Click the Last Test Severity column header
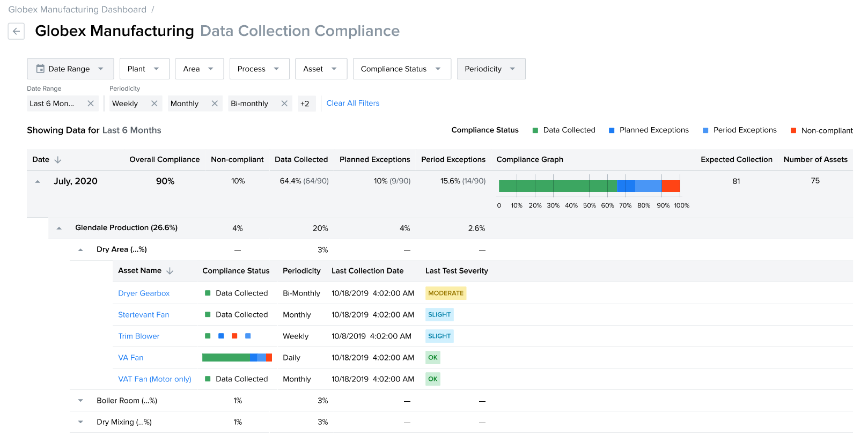This screenshot has height=435, width=868. pos(457,271)
